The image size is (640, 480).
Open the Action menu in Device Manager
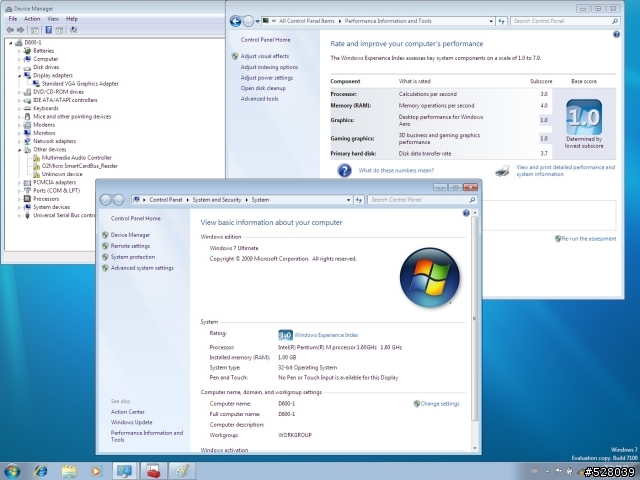[32, 19]
